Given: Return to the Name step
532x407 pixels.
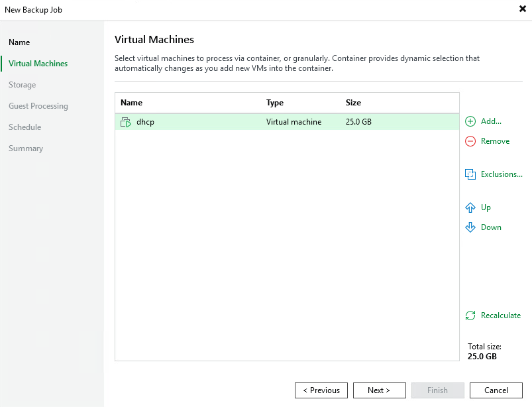Looking at the screenshot, I should (x=19, y=42).
